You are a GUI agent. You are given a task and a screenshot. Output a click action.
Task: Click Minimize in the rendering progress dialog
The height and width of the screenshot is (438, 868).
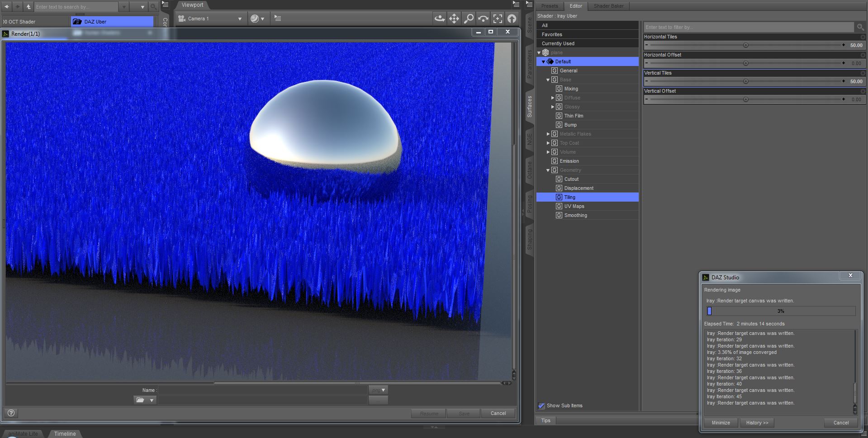point(721,423)
